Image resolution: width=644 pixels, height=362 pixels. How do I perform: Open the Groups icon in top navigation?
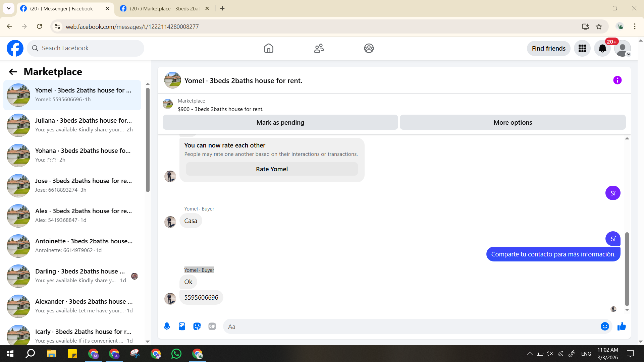[x=369, y=48]
